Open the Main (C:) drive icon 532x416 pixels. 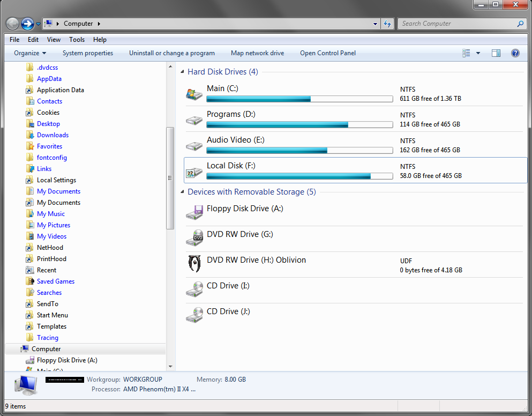[194, 94]
